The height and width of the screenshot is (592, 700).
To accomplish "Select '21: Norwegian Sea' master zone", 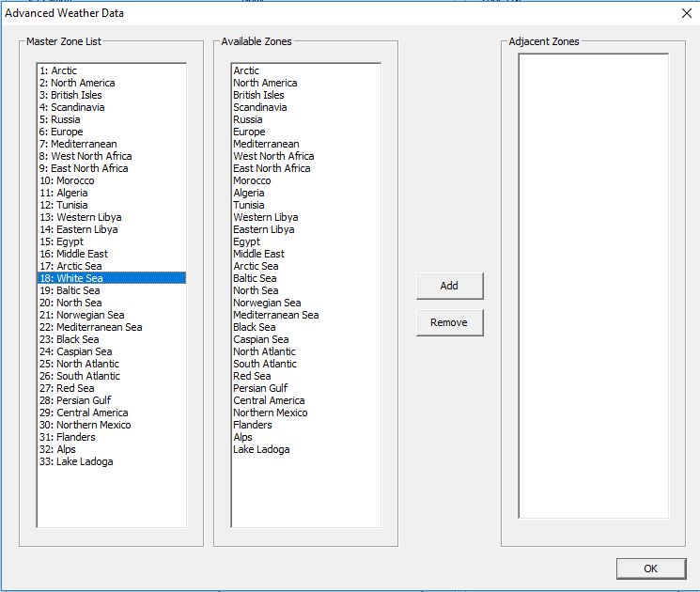I will 112,315.
